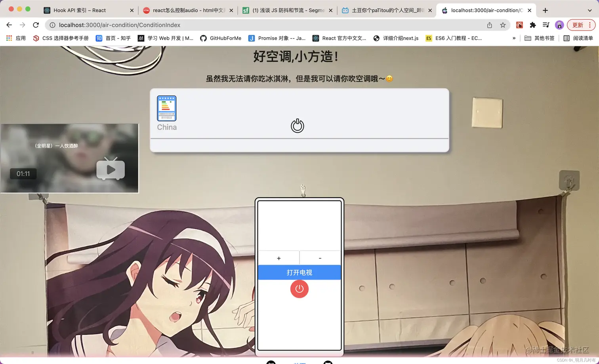The height and width of the screenshot is (364, 599).
Task: Open React Developer Tools extension
Action: [x=519, y=25]
